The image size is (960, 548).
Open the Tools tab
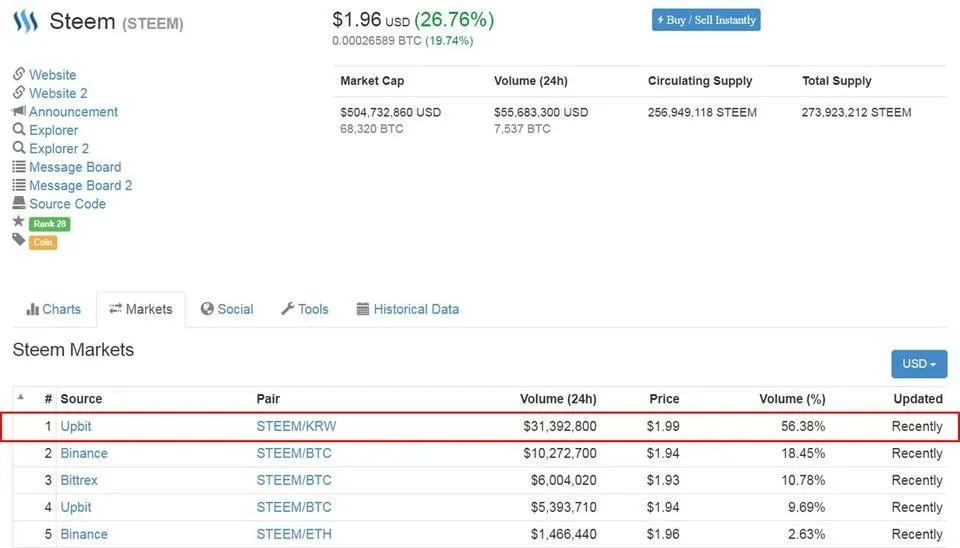305,309
